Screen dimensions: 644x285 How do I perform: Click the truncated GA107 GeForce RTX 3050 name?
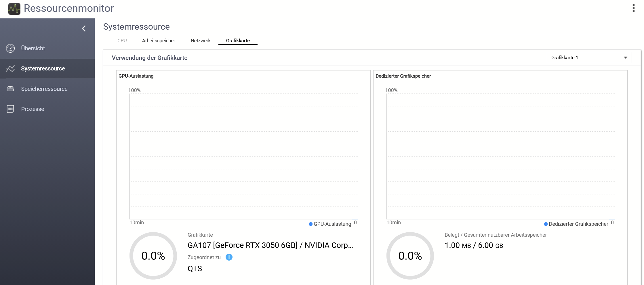270,245
